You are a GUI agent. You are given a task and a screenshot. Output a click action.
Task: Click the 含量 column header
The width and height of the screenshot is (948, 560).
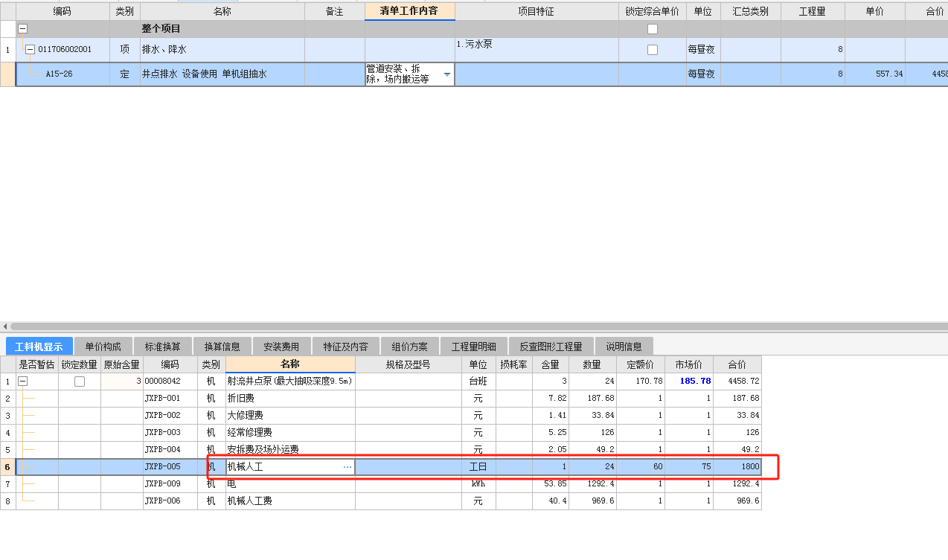click(x=551, y=364)
